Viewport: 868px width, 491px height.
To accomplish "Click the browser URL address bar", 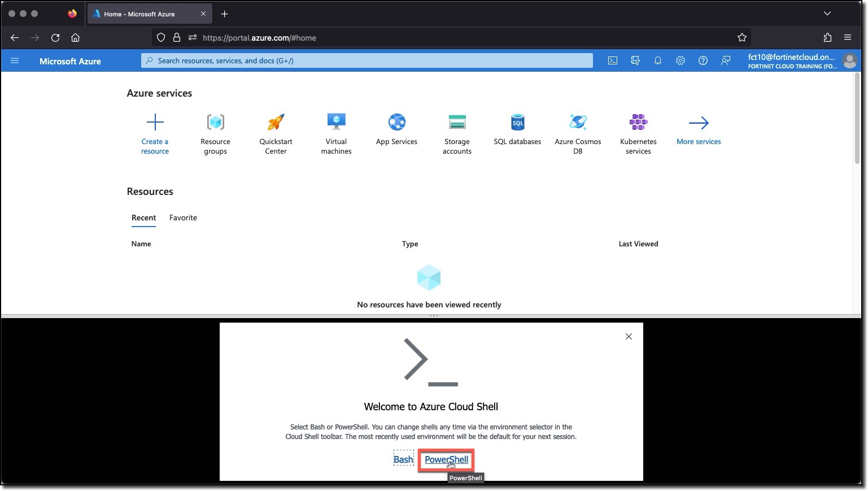I will pyautogui.click(x=452, y=38).
